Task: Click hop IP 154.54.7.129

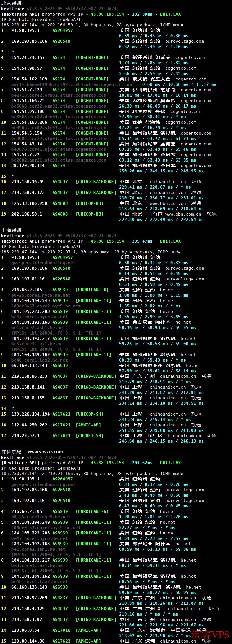Action: (27, 90)
